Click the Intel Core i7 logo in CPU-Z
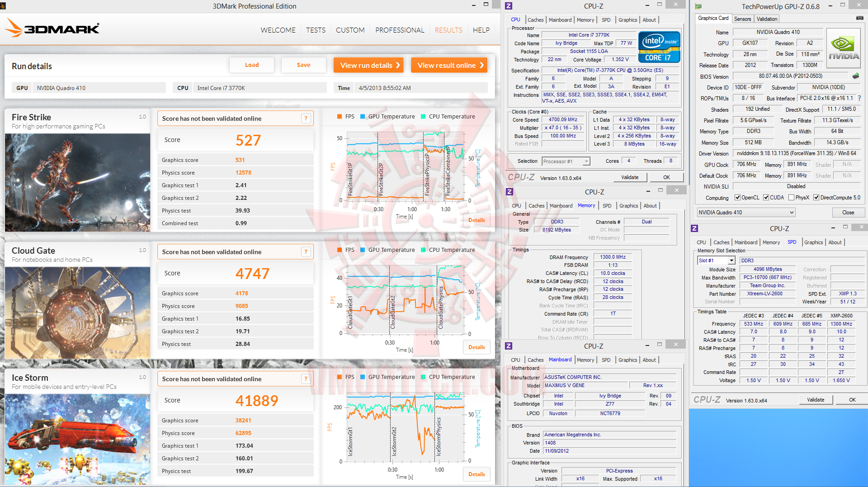The height and width of the screenshot is (487, 868). [x=659, y=47]
